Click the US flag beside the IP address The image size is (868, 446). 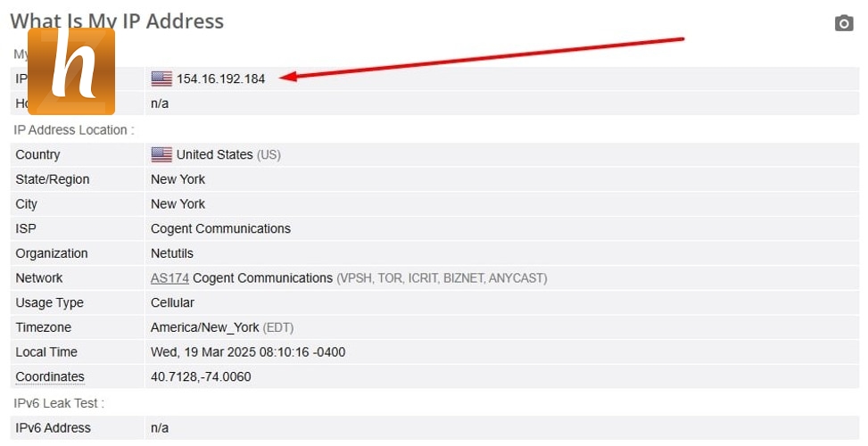point(161,78)
